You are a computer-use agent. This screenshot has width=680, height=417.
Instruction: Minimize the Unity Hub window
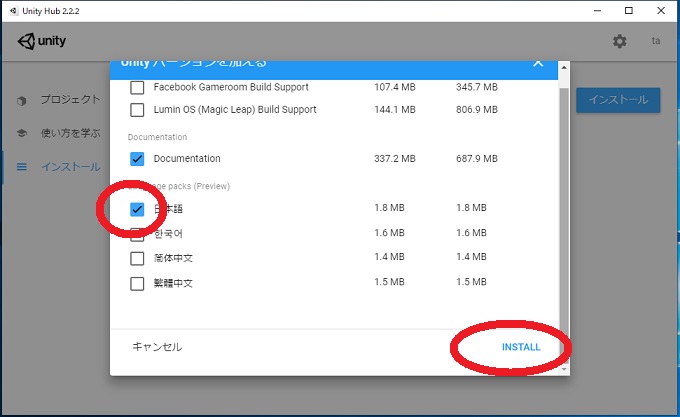pos(597,10)
